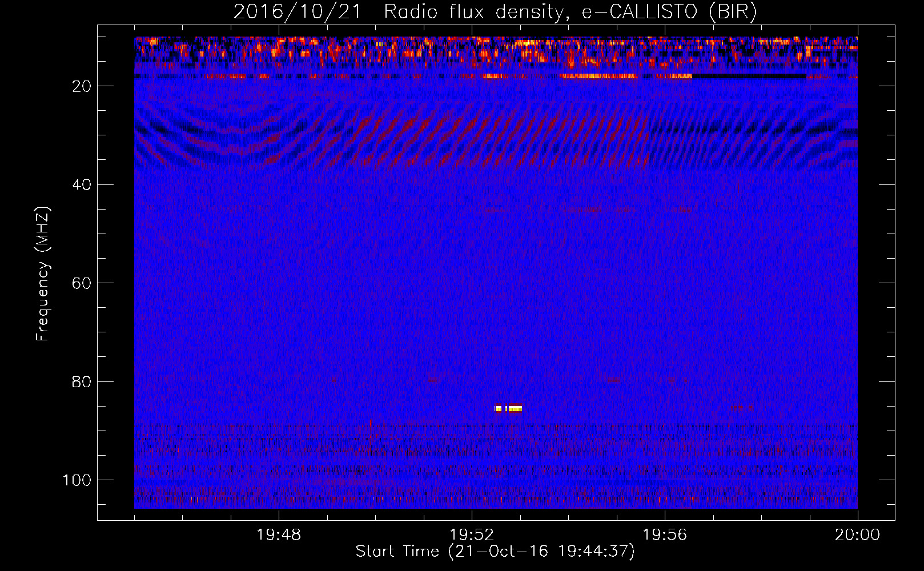Viewport: 924px width, 571px height.
Task: Click the 'Frequency (MHZ)' axis label
Action: (x=43, y=274)
